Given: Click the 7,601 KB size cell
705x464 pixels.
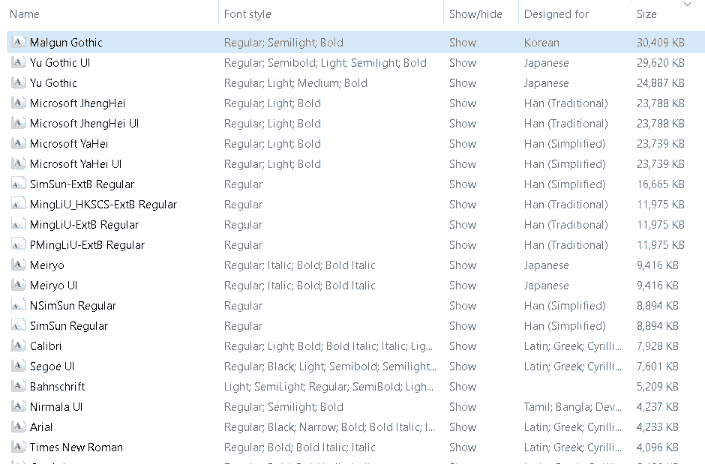Looking at the screenshot, I should pos(657,366).
